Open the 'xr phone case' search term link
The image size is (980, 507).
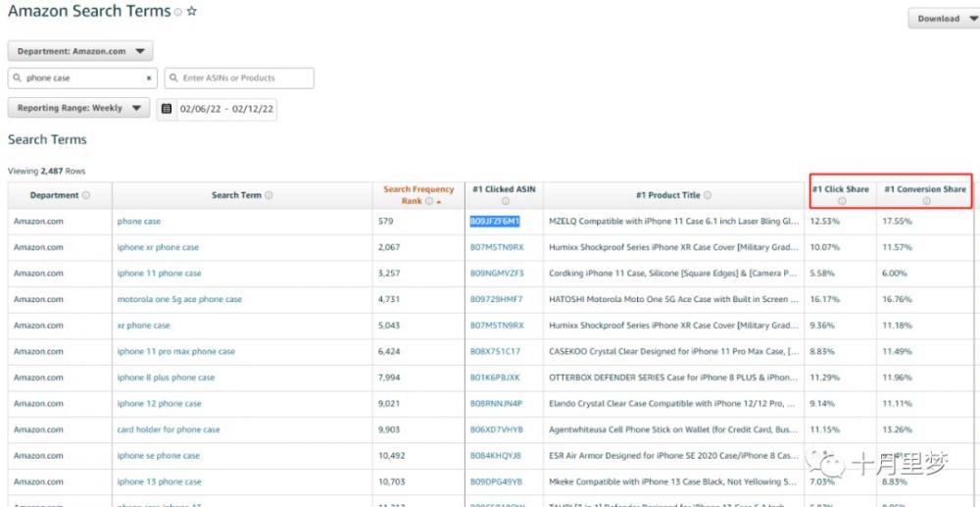click(x=144, y=326)
